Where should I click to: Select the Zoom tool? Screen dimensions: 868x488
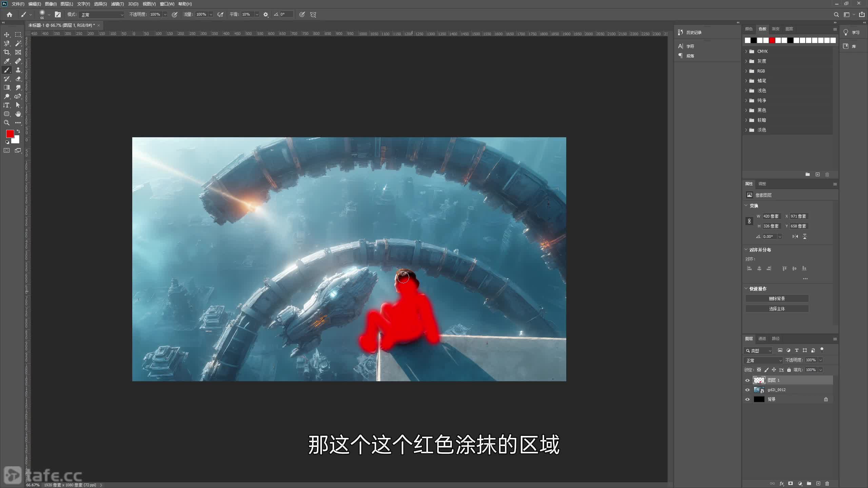point(7,123)
